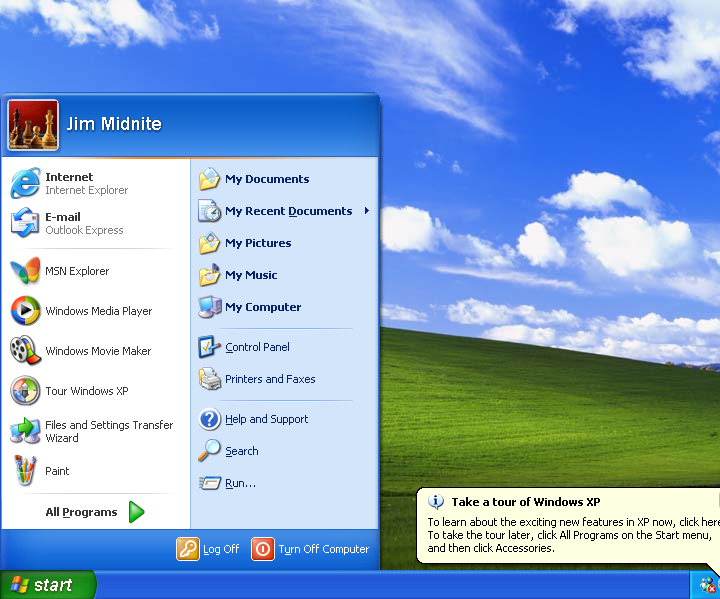720x599 pixels.
Task: Click the Windows Media Player icon
Action: 25,311
